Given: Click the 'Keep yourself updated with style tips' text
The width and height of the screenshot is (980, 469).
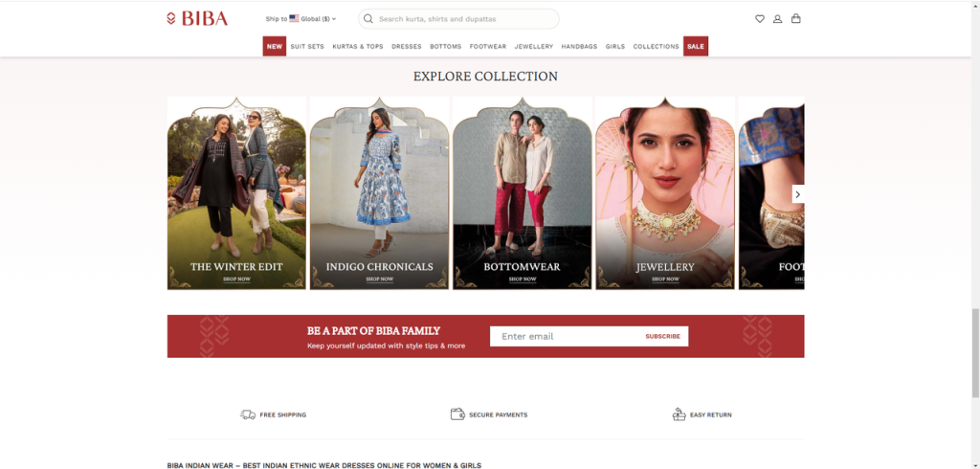Looking at the screenshot, I should click(387, 346).
